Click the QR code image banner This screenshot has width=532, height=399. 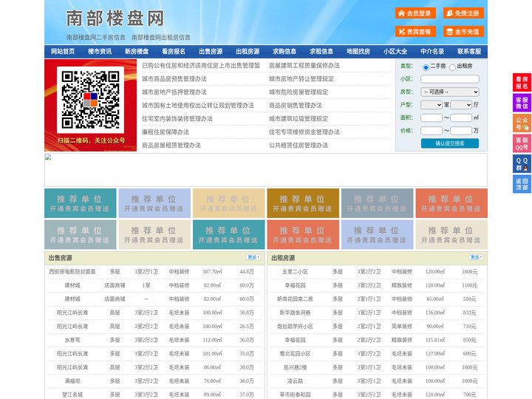pyautogui.click(x=91, y=105)
